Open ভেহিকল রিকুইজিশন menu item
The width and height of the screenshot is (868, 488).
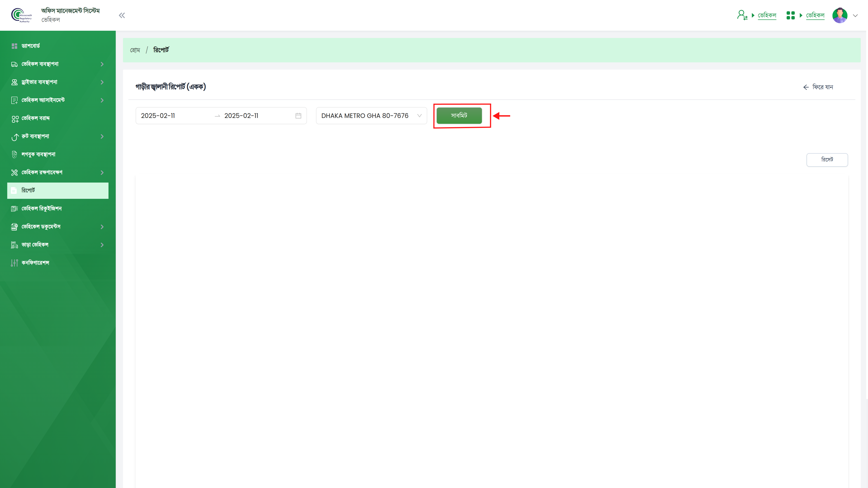click(58, 209)
